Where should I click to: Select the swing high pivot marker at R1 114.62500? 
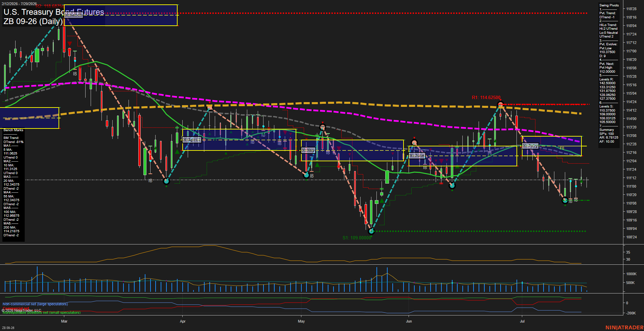tap(500, 104)
